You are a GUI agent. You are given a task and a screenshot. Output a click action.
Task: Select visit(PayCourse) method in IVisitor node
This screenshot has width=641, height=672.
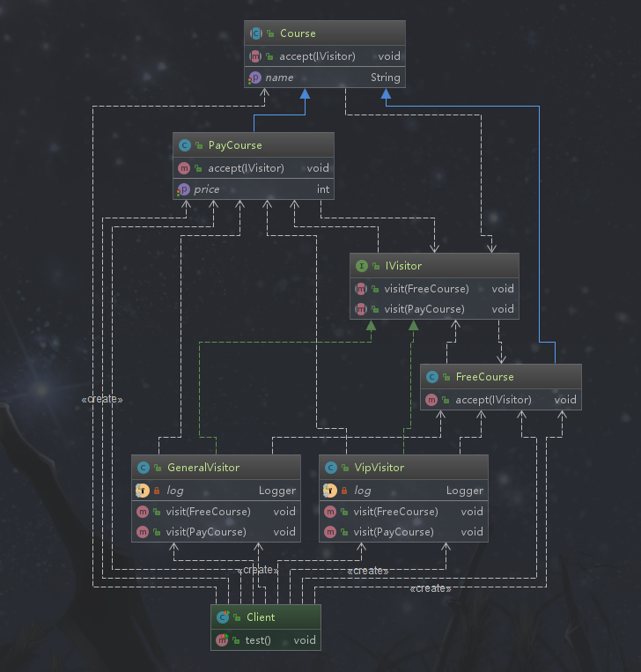[x=424, y=310]
